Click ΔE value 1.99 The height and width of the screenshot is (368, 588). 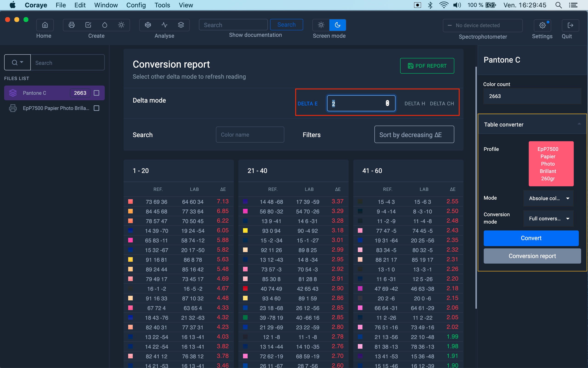452,336
